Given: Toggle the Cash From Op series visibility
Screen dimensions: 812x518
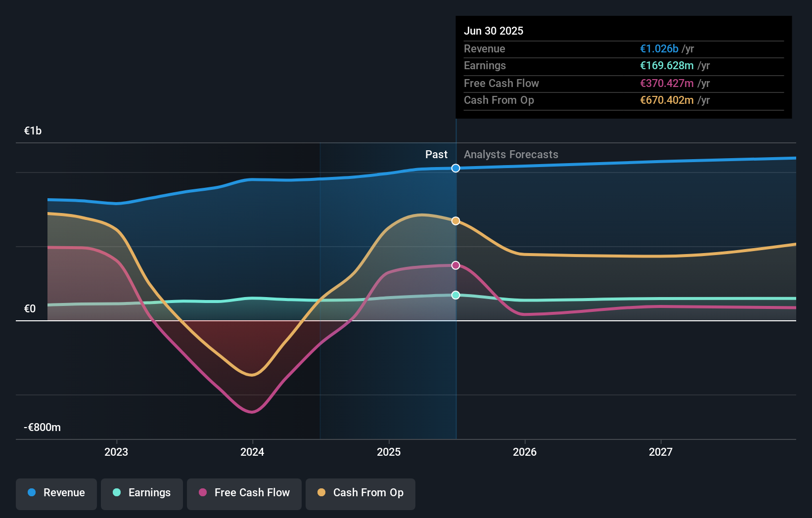Looking at the screenshot, I should point(361,493).
